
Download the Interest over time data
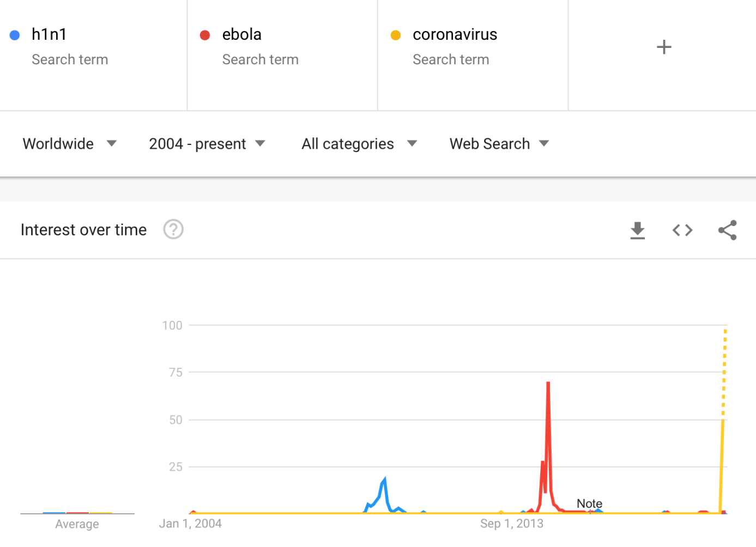(637, 230)
